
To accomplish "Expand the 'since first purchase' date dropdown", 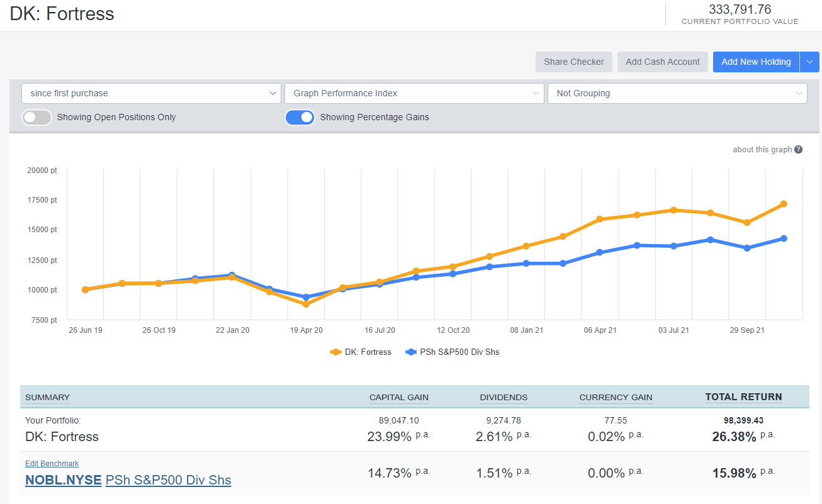I will pos(151,93).
